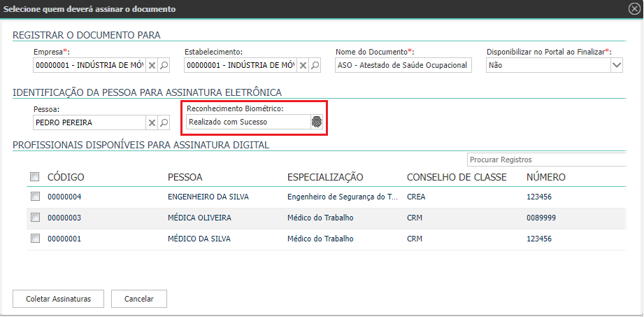Click CRM cell in MÉDICA OLIVEIRA row

(415, 218)
